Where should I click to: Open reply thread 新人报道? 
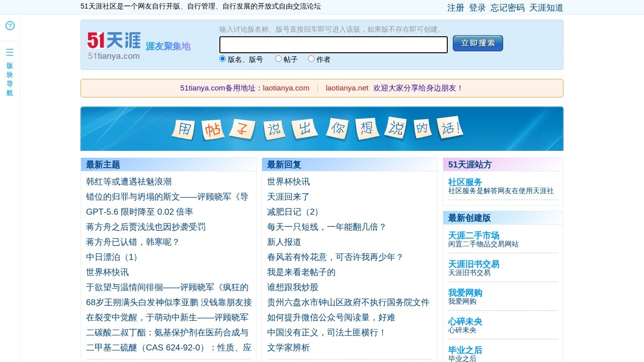point(284,242)
